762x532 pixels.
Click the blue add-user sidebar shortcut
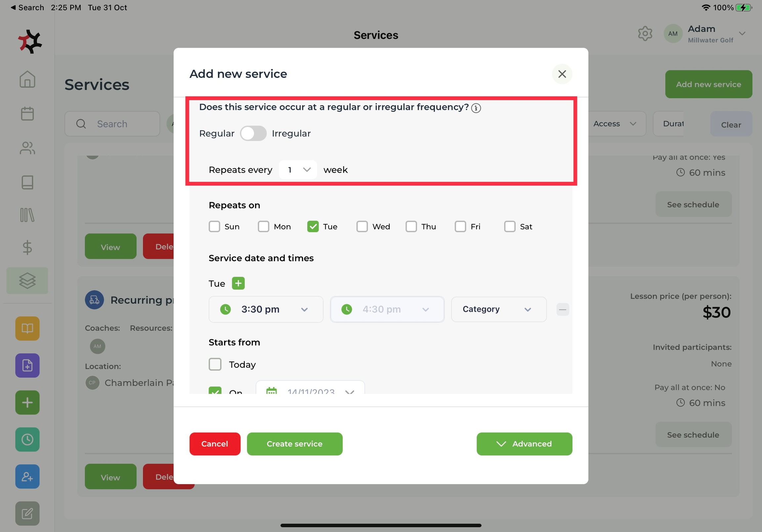tap(27, 476)
